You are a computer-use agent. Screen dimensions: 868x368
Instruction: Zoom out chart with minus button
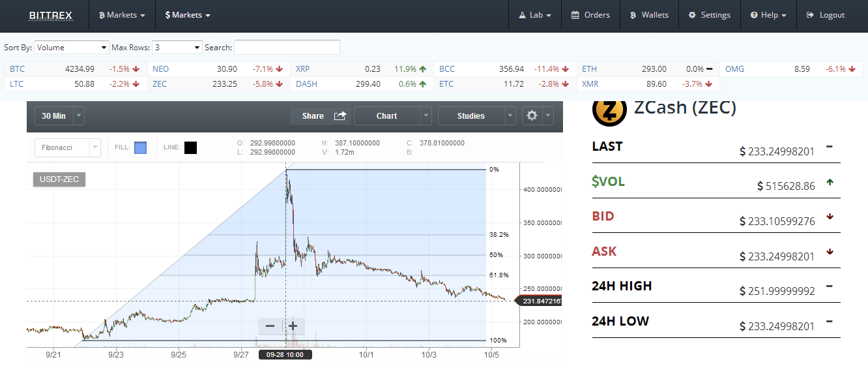click(x=270, y=326)
